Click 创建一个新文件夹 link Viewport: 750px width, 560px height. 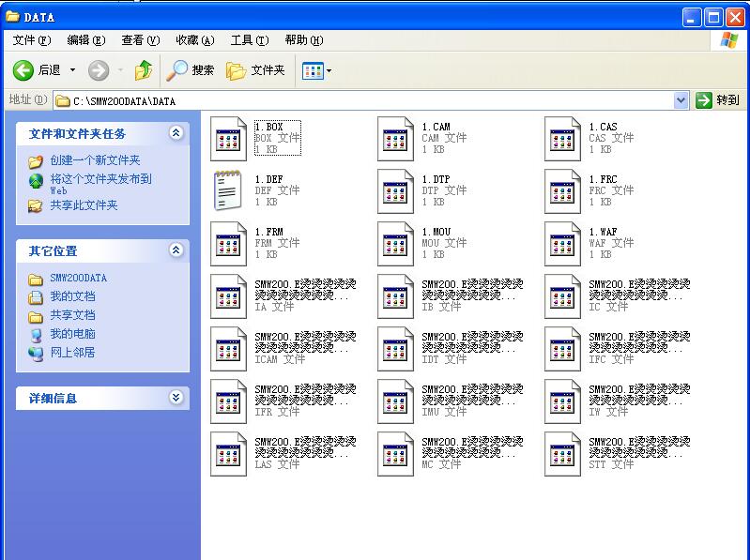95,160
